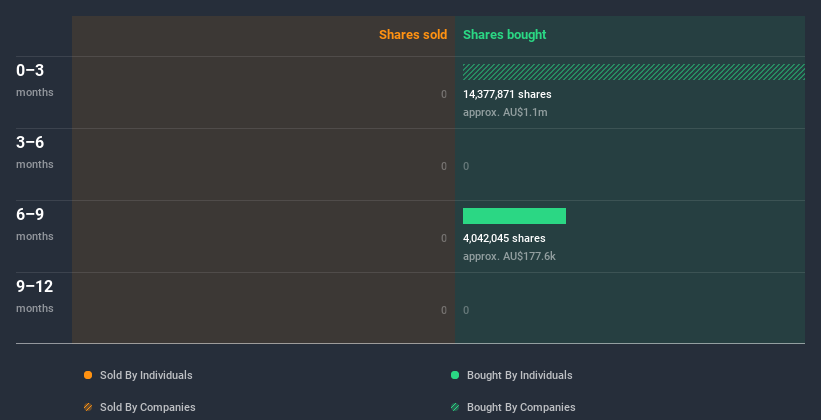Viewport: 821px width, 420px height.
Task: Click the striped Sold By Companies legend icon
Action: [x=88, y=407]
